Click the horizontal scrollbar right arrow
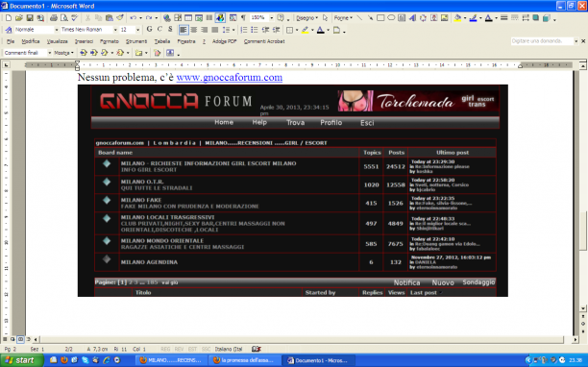 (576, 340)
